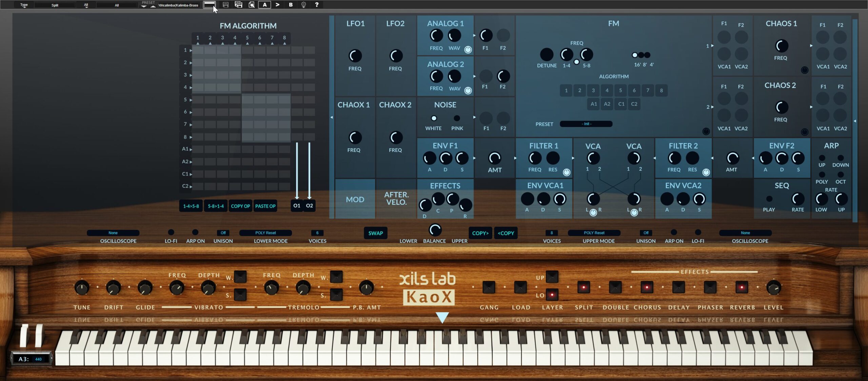The width and height of the screenshot is (868, 381).
Task: Click the <COPY button
Action: (506, 233)
